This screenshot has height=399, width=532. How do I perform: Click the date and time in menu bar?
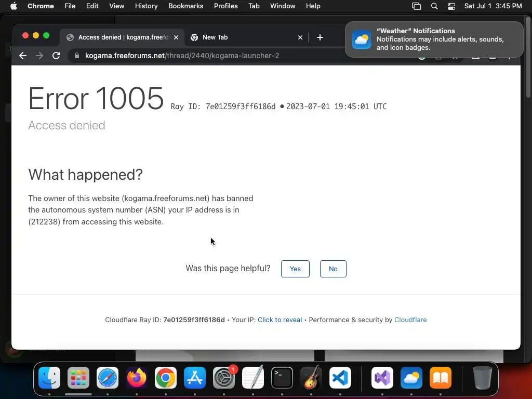pos(493,6)
